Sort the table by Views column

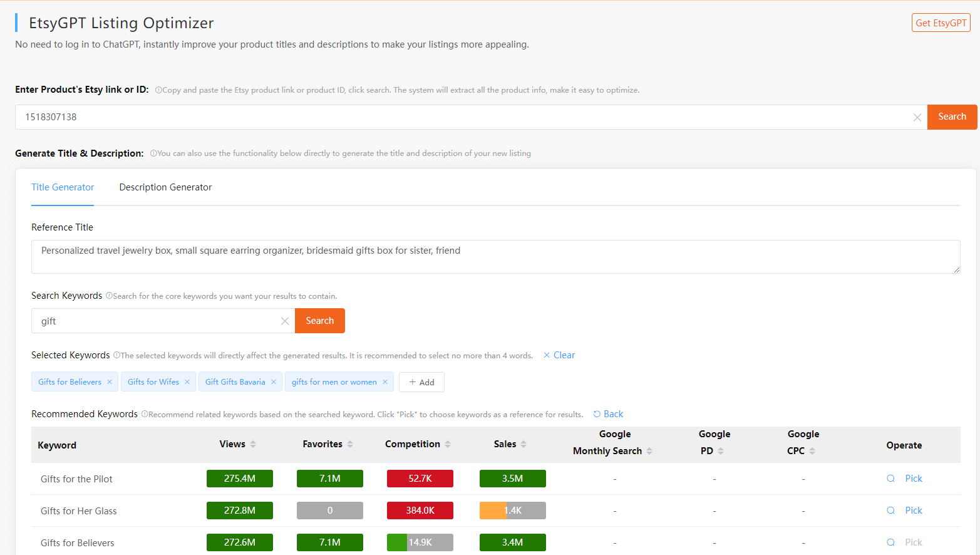click(x=253, y=444)
